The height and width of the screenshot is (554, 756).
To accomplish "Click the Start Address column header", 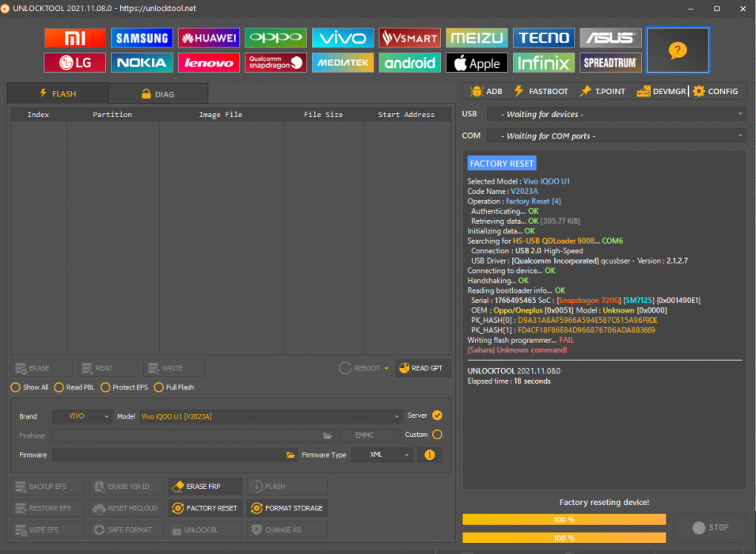I will [406, 115].
